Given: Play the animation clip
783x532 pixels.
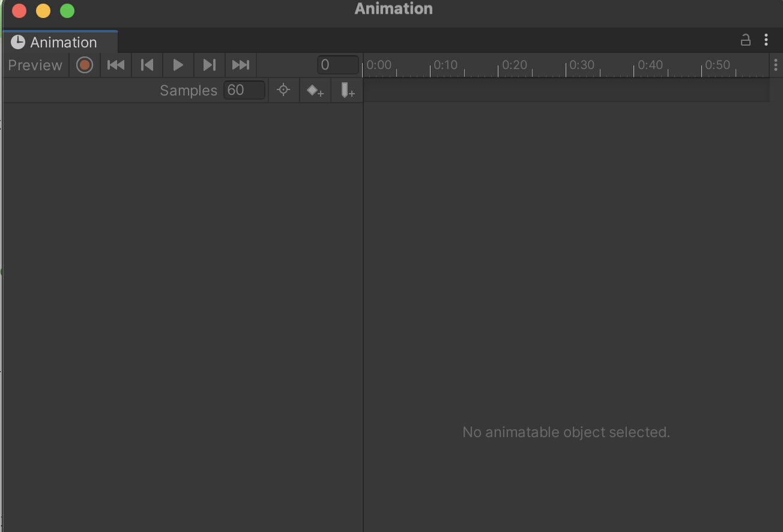Looking at the screenshot, I should (178, 65).
